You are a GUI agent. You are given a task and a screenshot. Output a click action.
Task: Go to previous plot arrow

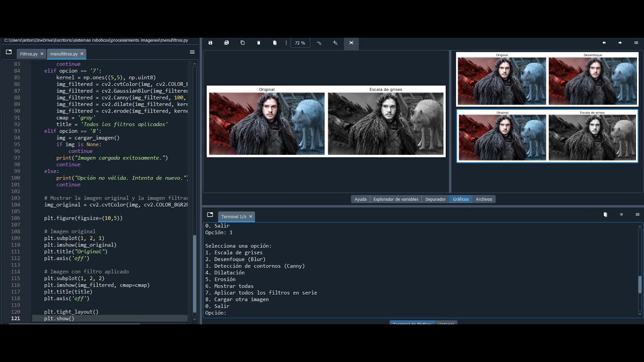(604, 43)
